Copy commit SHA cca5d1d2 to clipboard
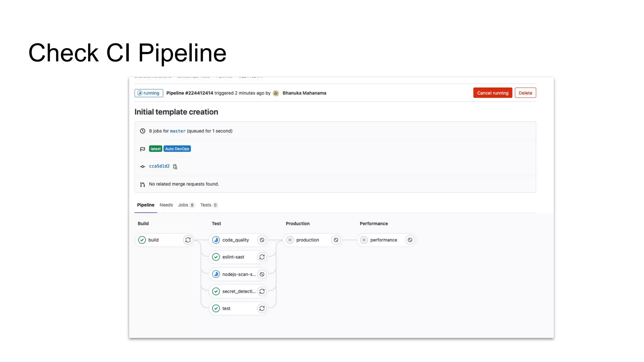Image resolution: width=644 pixels, height=362 pixels. (x=175, y=167)
